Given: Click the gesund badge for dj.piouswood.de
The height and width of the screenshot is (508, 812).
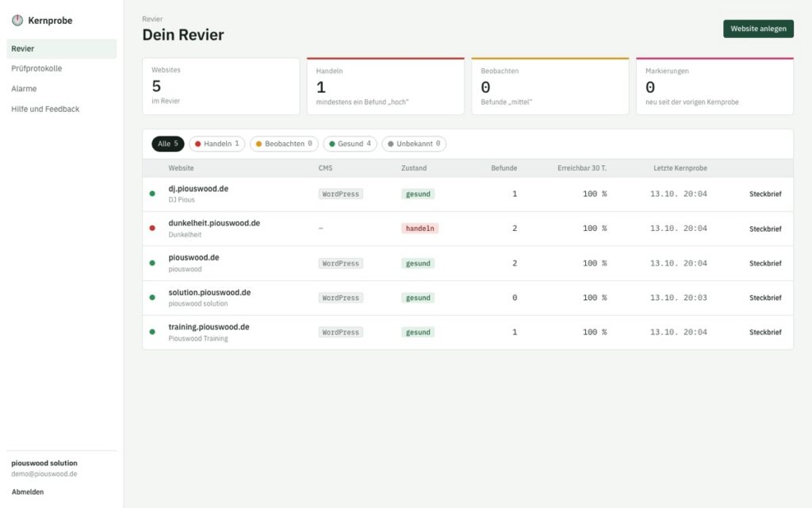Looking at the screenshot, I should (418, 194).
